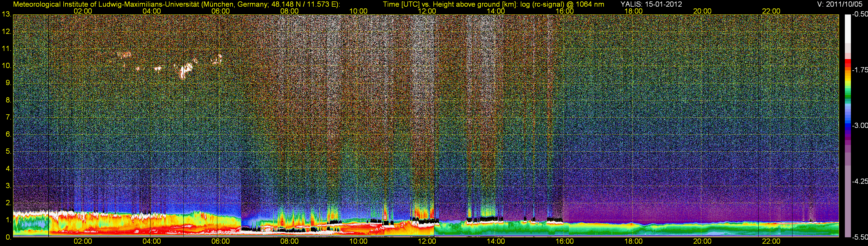The height and width of the screenshot is (246, 868).
Task: Click the top axis 04:00 time label
Action: [x=152, y=11]
